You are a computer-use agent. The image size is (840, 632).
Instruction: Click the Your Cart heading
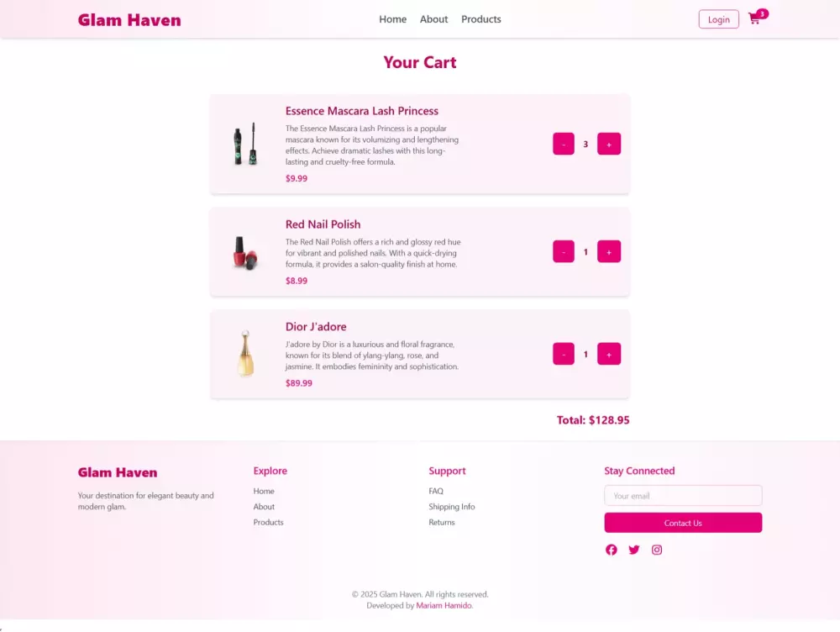(x=420, y=62)
